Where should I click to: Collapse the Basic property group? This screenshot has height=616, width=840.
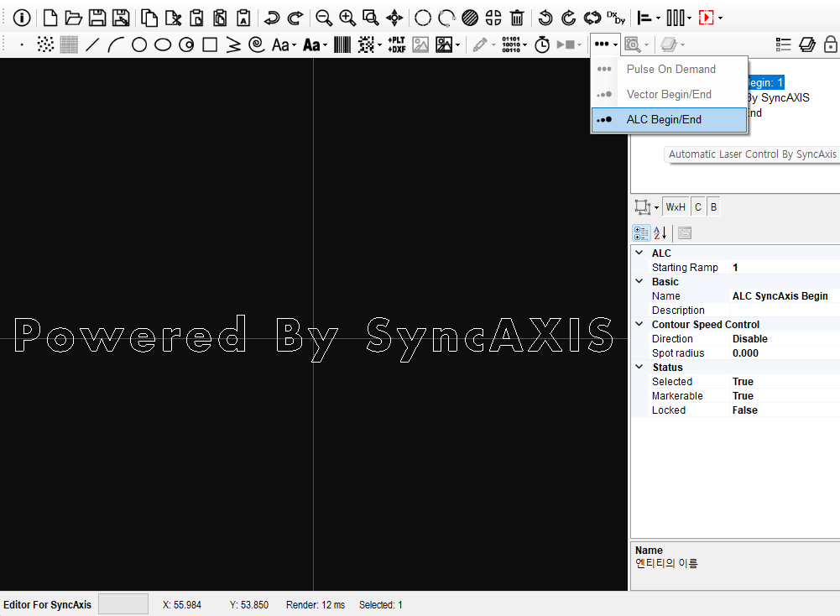[639, 280]
